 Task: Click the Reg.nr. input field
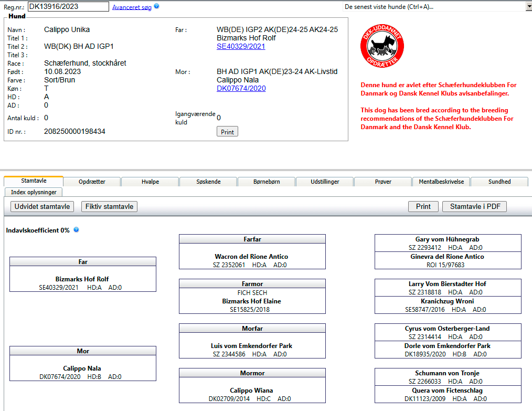(x=68, y=7)
